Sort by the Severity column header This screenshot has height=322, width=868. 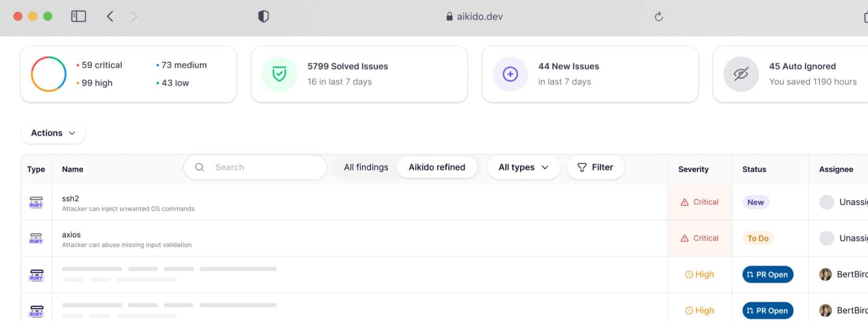(x=694, y=169)
